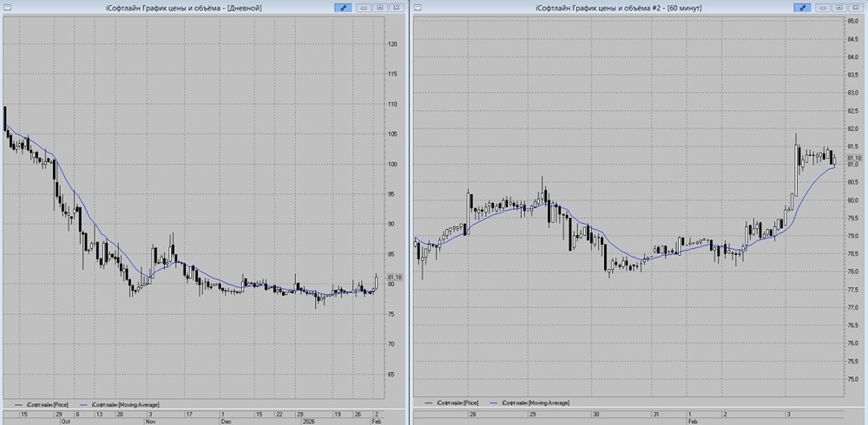Click the Feb label on hourly time axis
This screenshot has width=868, height=425.
tap(693, 421)
